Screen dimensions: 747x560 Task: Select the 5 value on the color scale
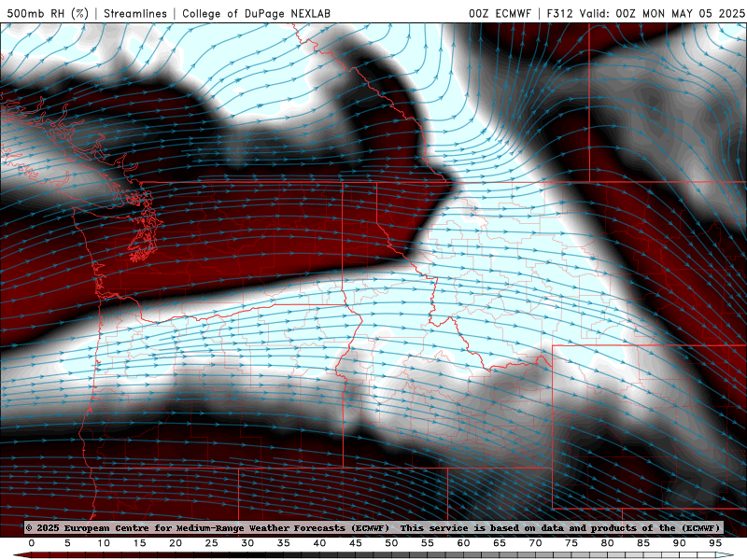coord(67,543)
